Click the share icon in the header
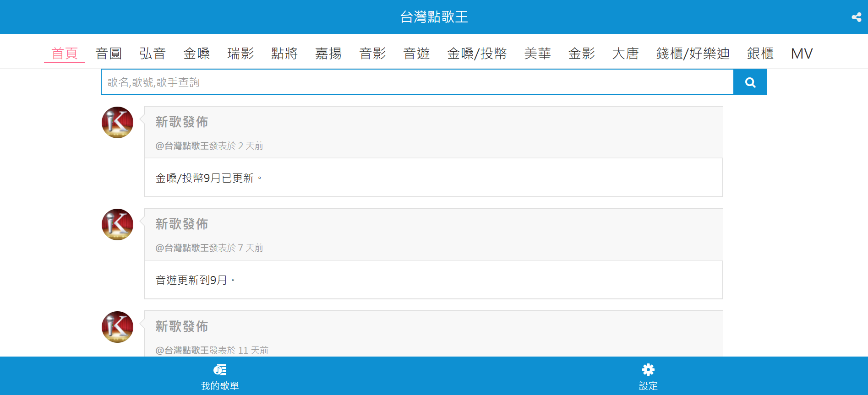Viewport: 868px width, 395px height. [x=856, y=17]
